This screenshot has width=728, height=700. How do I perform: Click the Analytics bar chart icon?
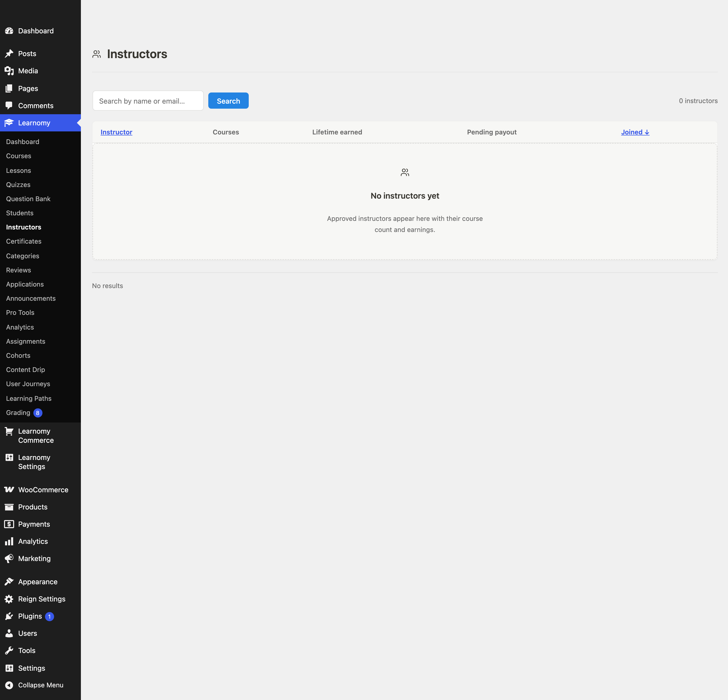point(9,542)
